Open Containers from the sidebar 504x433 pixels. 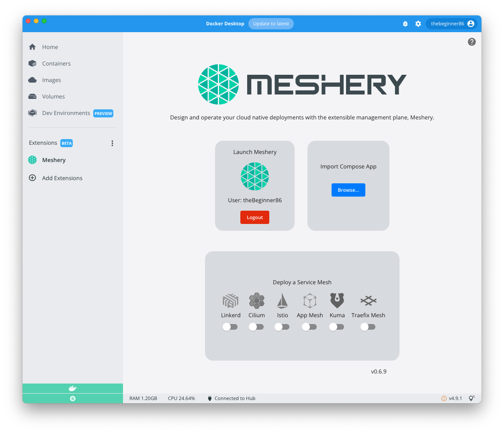56,63
